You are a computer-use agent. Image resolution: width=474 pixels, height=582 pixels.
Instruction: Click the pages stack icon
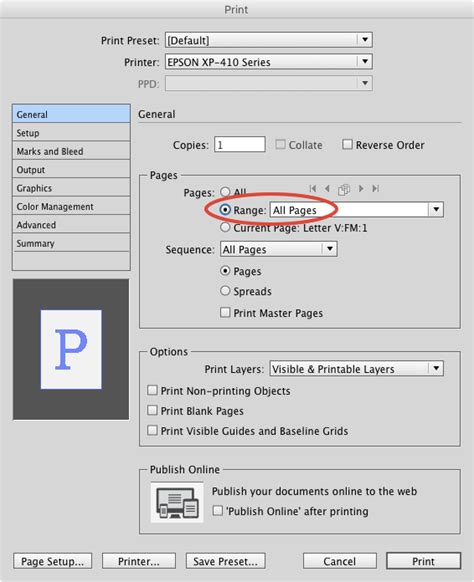344,189
